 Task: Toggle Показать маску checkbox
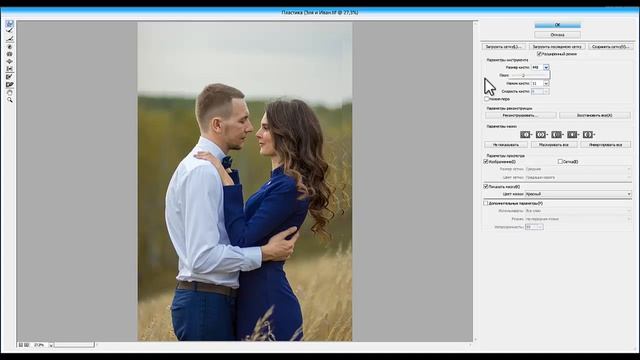coord(486,187)
